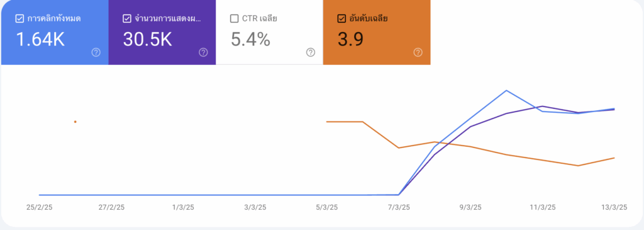This screenshot has width=644, height=230.
Task: Select the 1.64K clicks metric card
Action: (x=55, y=32)
